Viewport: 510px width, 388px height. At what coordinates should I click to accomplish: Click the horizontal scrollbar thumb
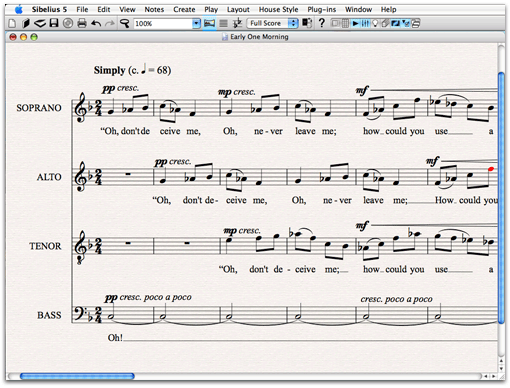point(77,376)
